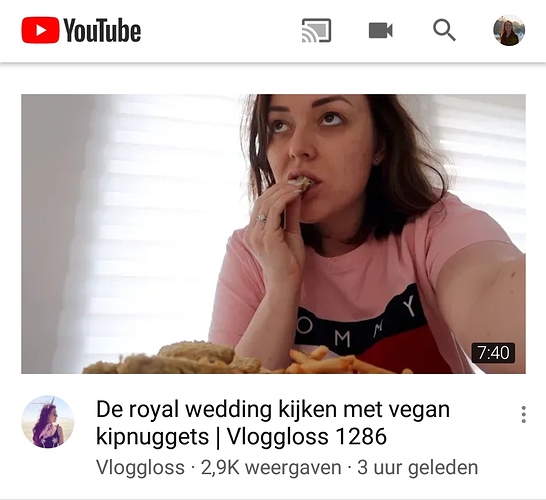Play the royal wedding video thumbnail
This screenshot has height=500, width=546.
coord(273,234)
